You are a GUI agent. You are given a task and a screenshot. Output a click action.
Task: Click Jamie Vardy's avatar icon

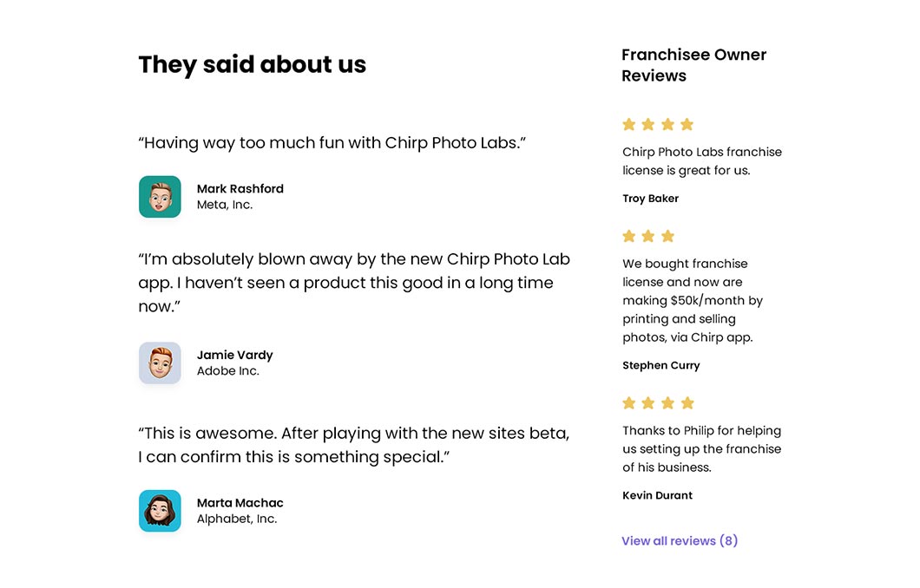160,363
